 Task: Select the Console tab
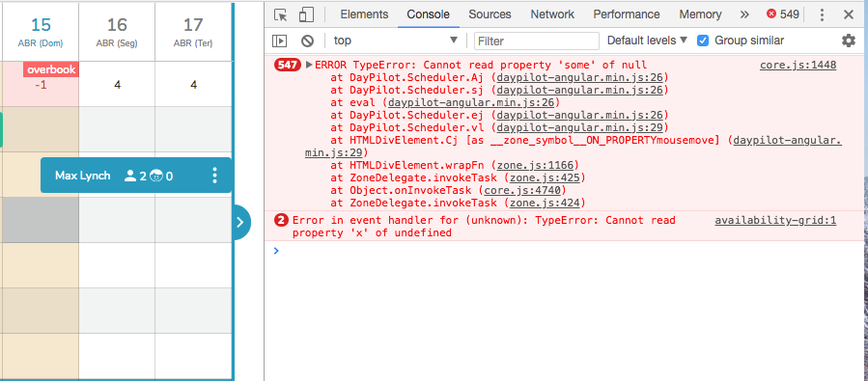point(428,14)
